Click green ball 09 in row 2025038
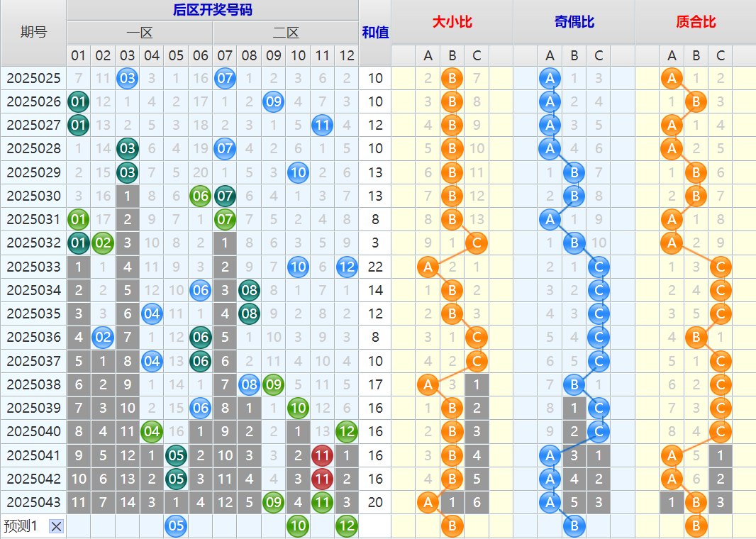This screenshot has width=756, height=539. point(273,384)
